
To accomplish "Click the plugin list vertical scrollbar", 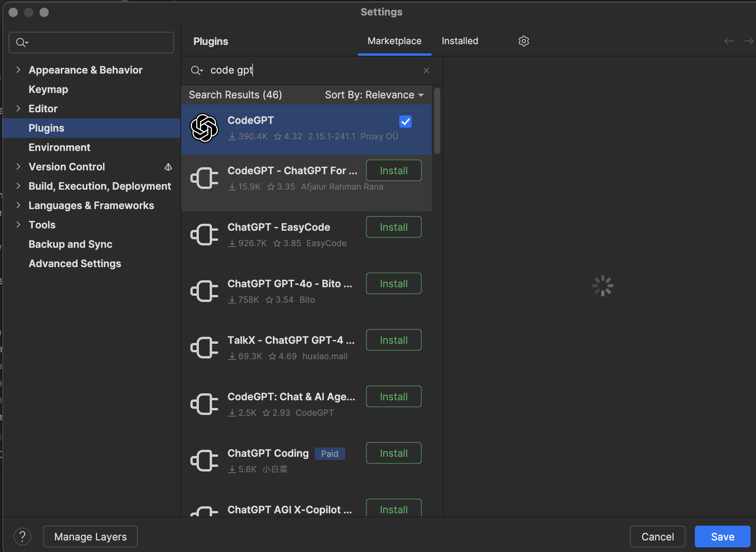I will (x=437, y=121).
